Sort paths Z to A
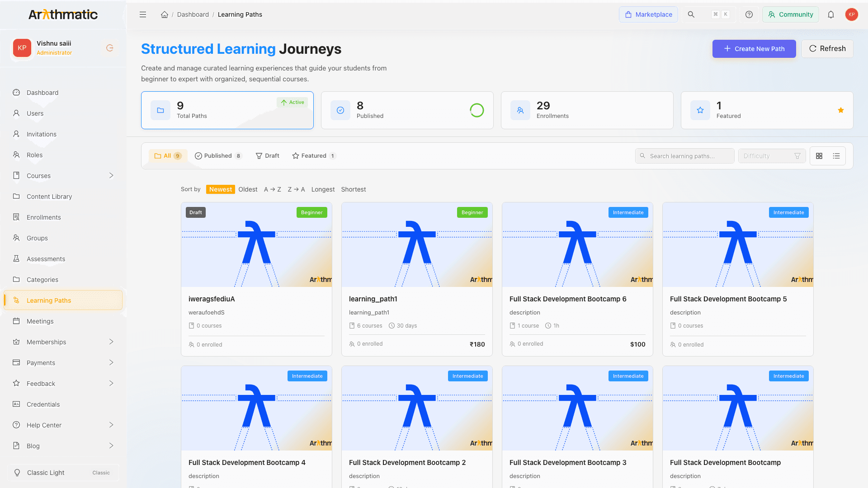The width and height of the screenshot is (868, 488). [x=296, y=189]
